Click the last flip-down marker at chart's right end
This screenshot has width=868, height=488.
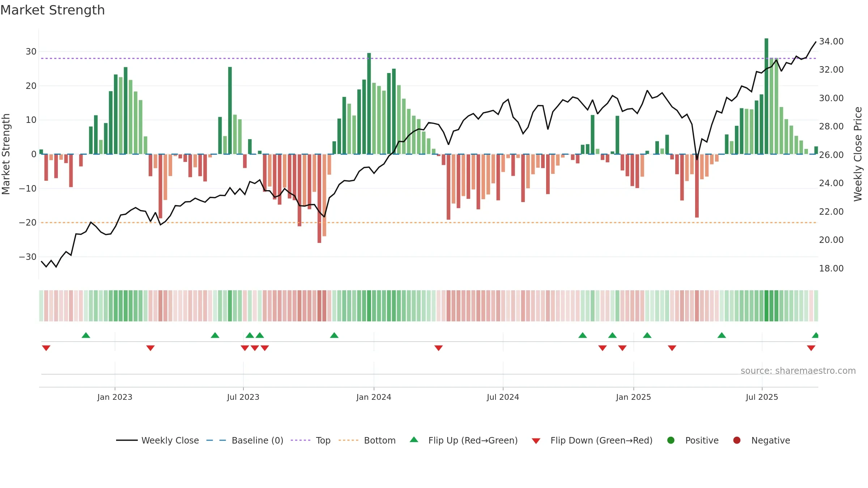pos(811,348)
